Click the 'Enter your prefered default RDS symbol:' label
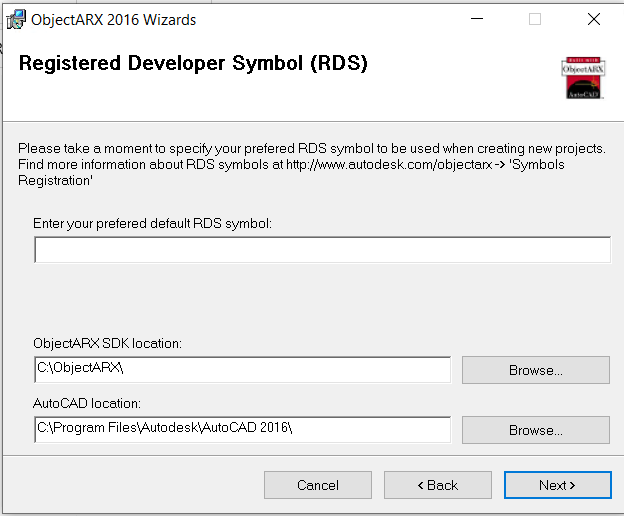Screen dimensions: 624x516 pos(152,223)
